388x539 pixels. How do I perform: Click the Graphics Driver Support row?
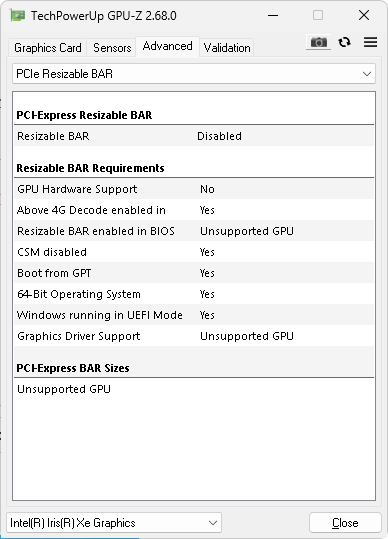(194, 336)
